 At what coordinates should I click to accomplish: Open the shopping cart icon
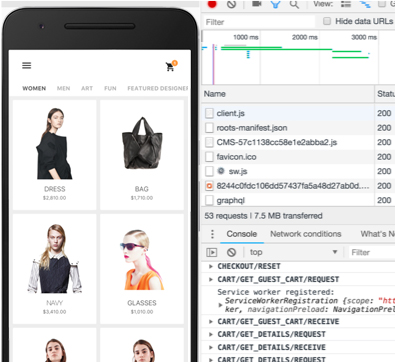click(x=171, y=66)
